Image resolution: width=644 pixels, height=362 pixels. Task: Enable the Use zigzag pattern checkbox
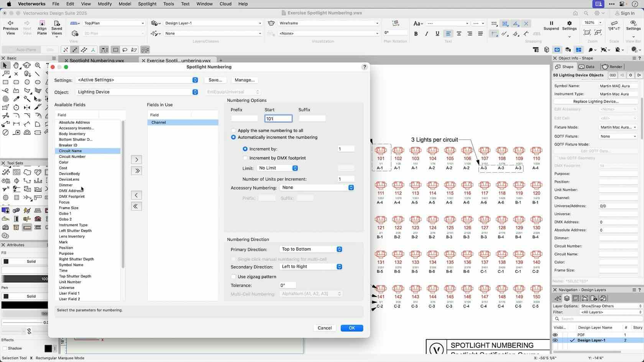click(x=233, y=277)
